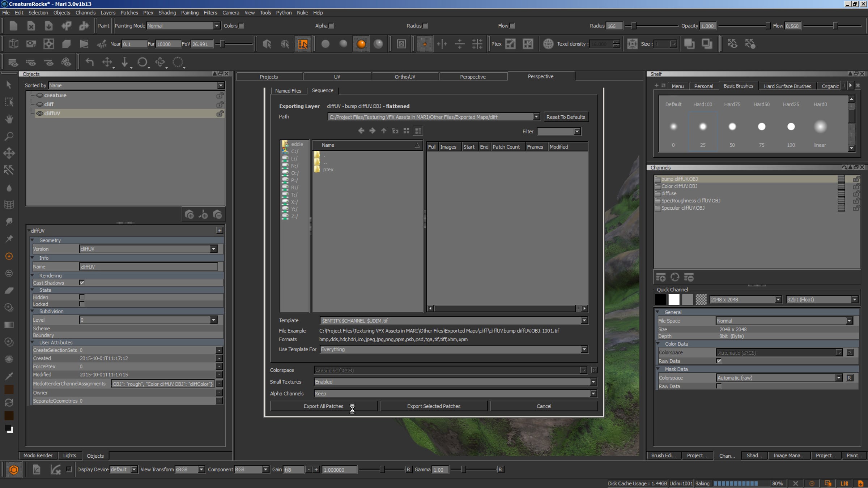Click the add object icon below Objects list
868x488 pixels.
[189, 215]
